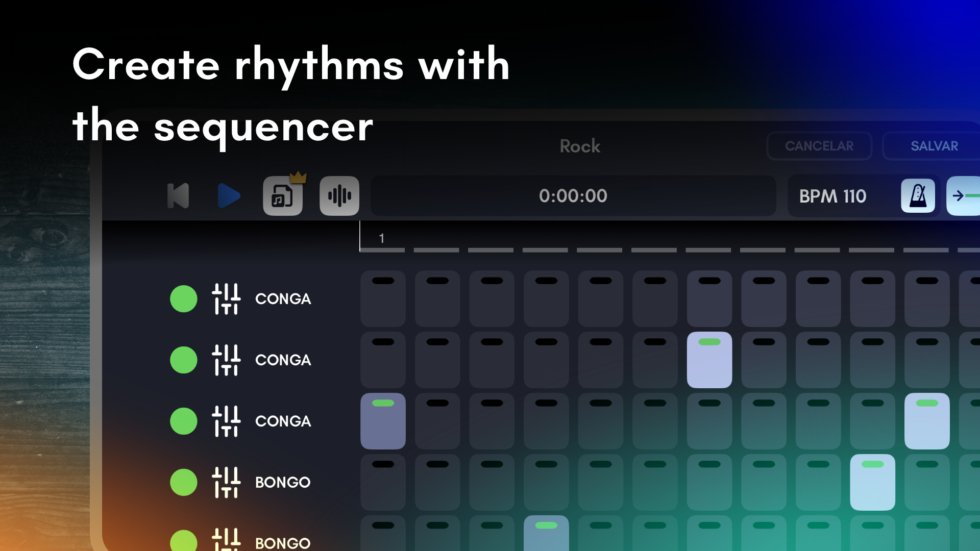Click the 0:00:00 time display

point(573,196)
